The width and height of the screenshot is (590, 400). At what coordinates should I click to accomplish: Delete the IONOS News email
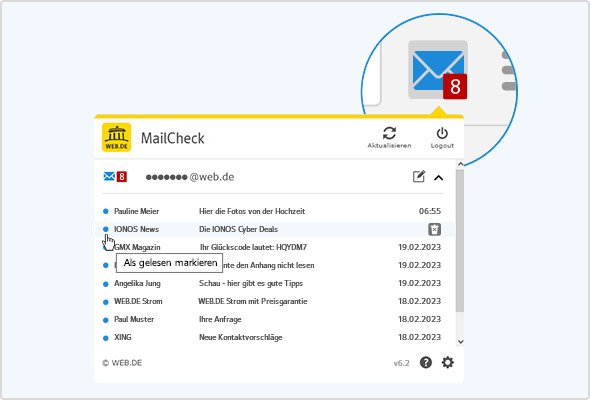point(434,229)
